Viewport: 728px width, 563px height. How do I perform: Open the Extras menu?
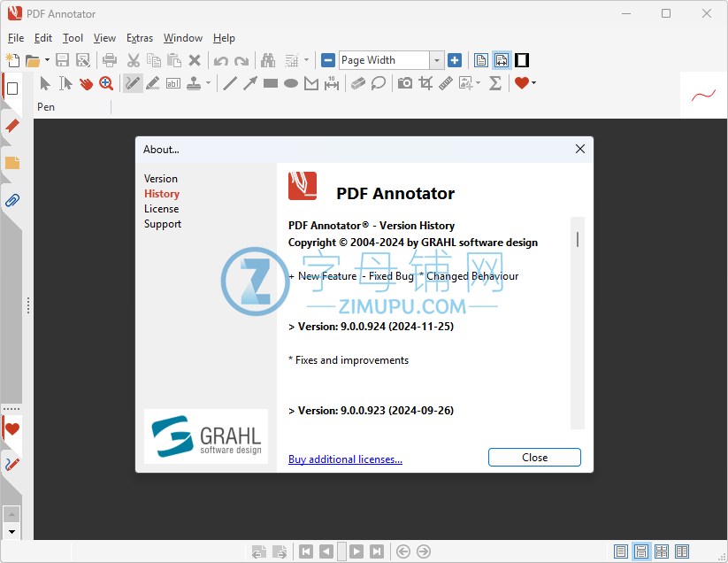(140, 38)
